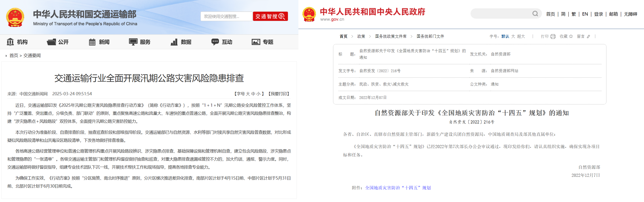
Task: Select 超大 font size option
Action: tap(521, 36)
